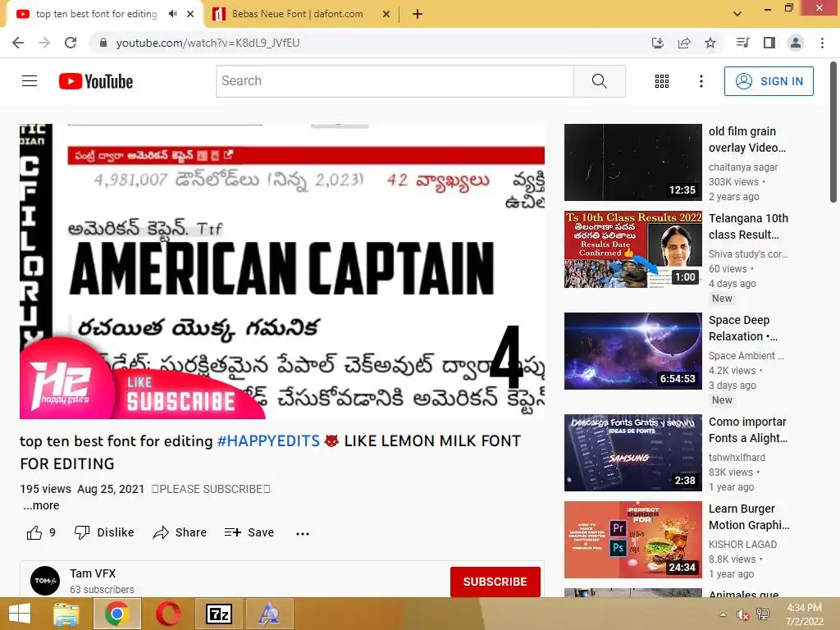The image size is (840, 630).
Task: Click the address bar URL
Action: coord(208,43)
